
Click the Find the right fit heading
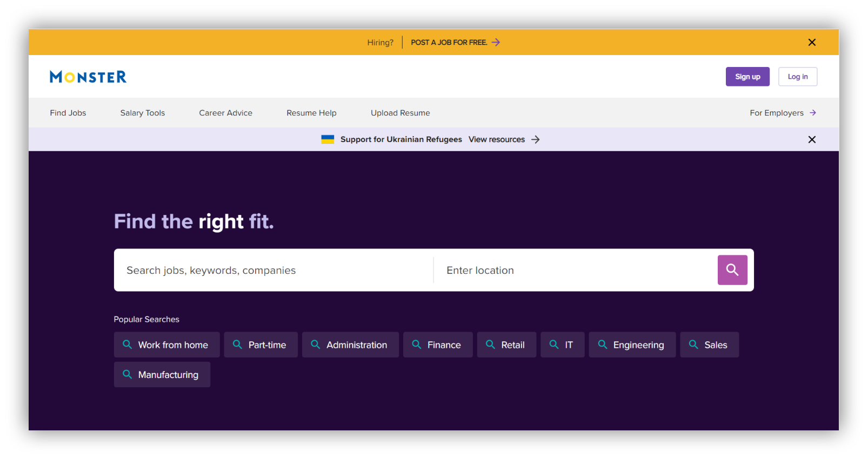tap(194, 221)
